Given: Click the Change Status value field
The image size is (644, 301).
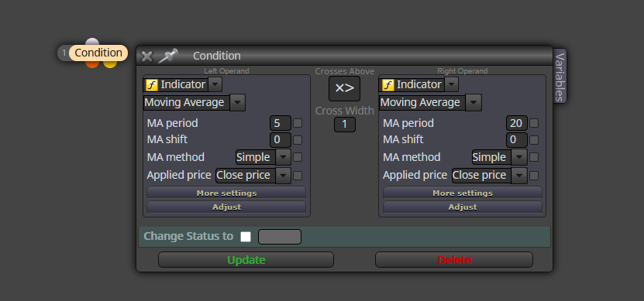Looking at the screenshot, I should 280,237.
